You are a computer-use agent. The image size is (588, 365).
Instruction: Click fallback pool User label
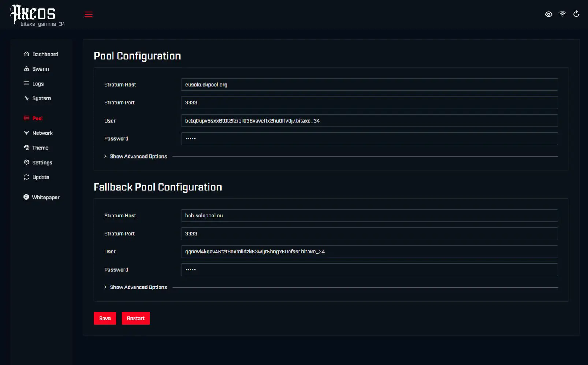tap(110, 252)
